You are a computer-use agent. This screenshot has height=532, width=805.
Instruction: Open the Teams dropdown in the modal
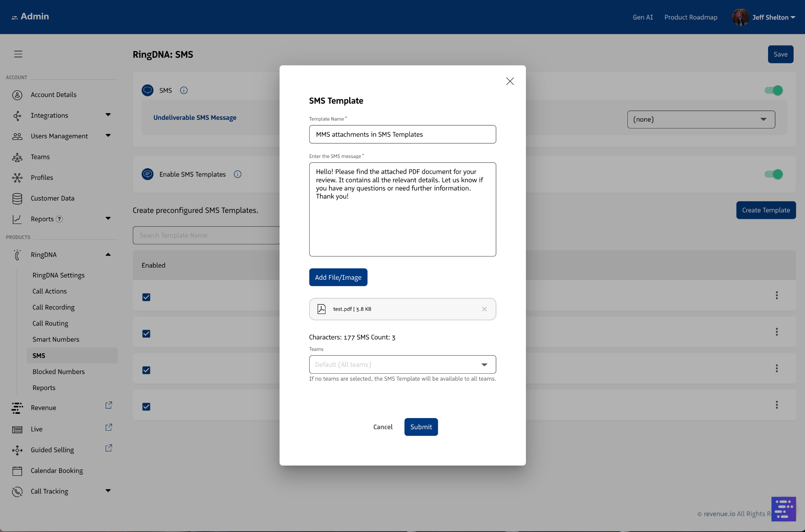pyautogui.click(x=402, y=364)
